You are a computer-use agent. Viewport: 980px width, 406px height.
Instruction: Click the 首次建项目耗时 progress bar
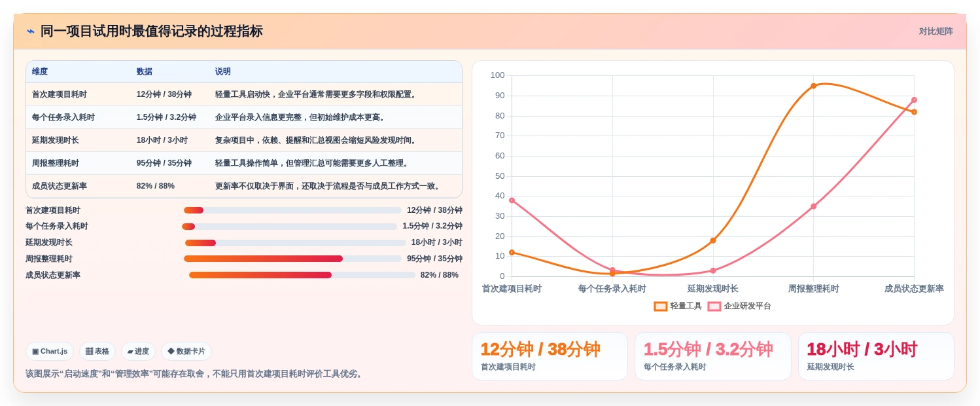[292, 210]
